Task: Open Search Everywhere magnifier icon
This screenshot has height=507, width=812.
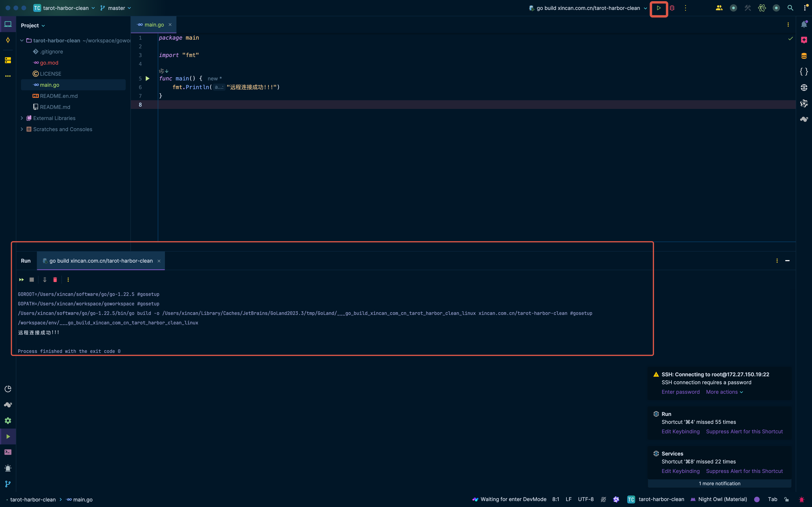Action: tap(790, 8)
